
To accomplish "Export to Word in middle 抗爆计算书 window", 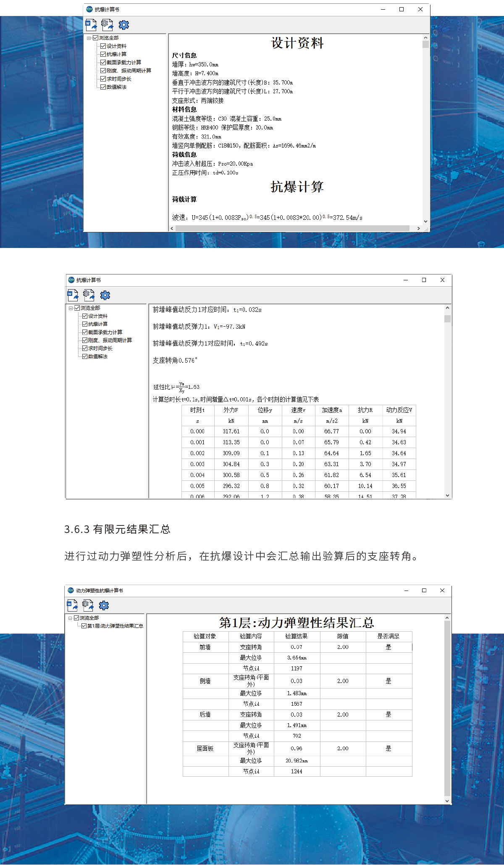I will 73,295.
